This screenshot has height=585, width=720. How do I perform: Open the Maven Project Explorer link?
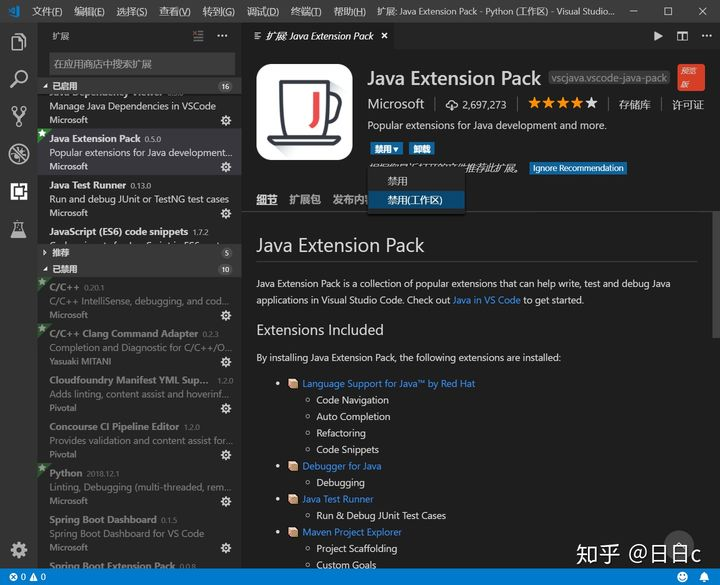pyautogui.click(x=352, y=532)
